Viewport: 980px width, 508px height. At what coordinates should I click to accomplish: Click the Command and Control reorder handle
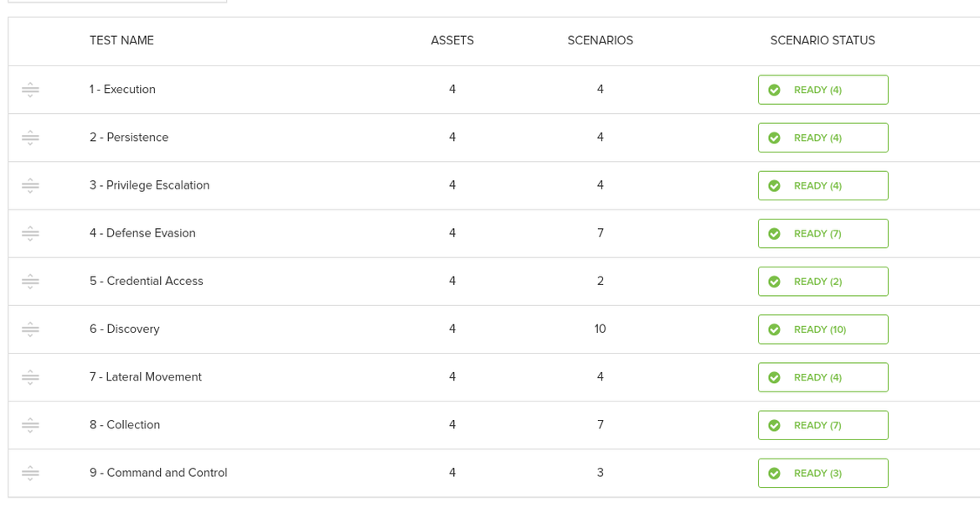tap(30, 473)
